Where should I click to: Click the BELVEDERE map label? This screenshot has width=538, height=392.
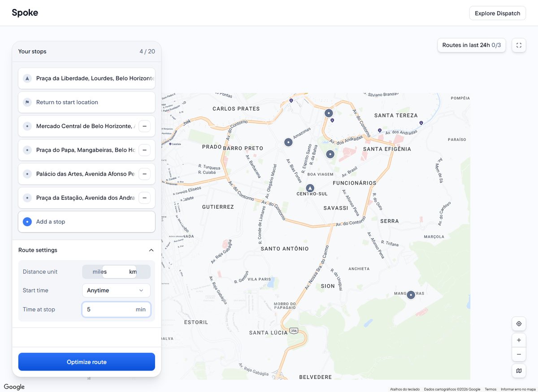pyautogui.click(x=315, y=377)
